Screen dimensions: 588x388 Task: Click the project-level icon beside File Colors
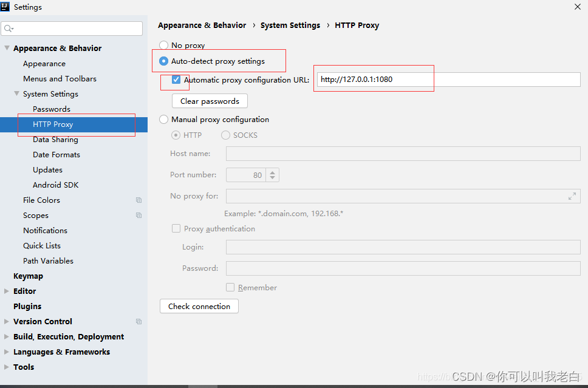(139, 200)
